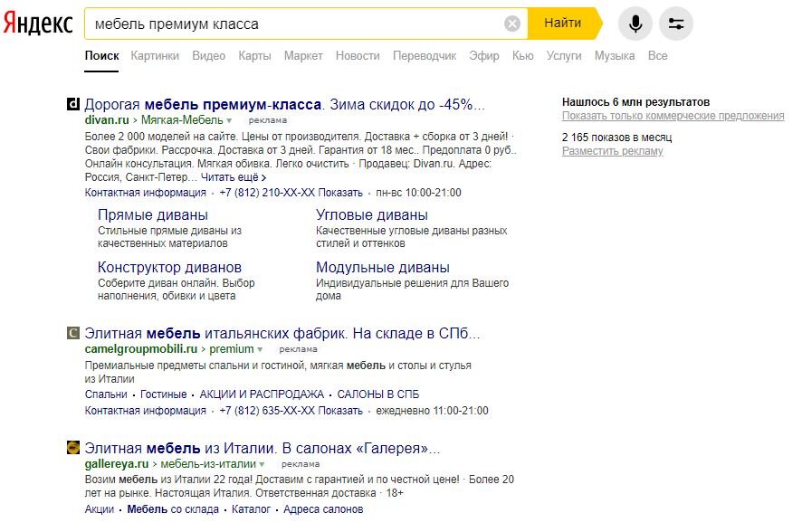The height and width of the screenshot is (532, 802).
Task: Open Мягкая-Мебель breadcrumb link
Action: (182, 120)
